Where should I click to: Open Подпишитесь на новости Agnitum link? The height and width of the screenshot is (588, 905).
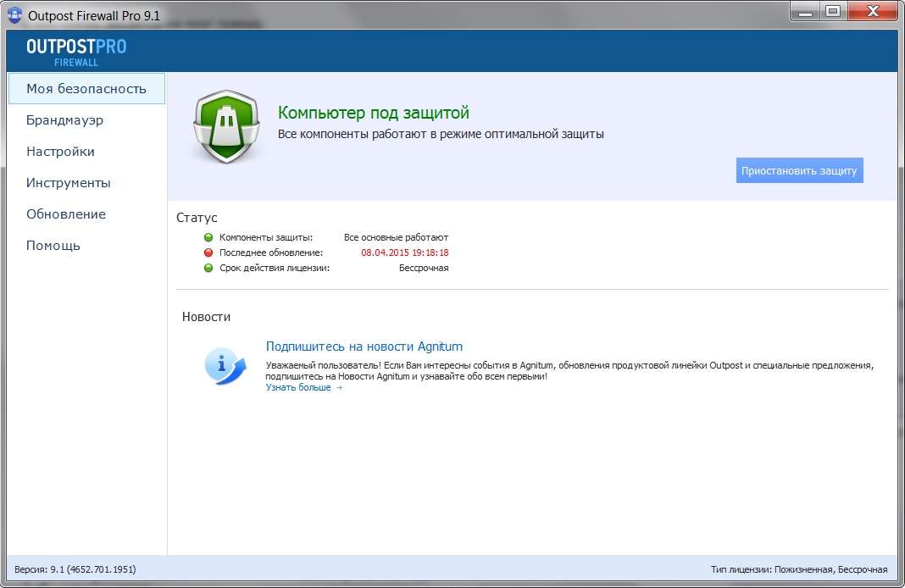(x=364, y=347)
